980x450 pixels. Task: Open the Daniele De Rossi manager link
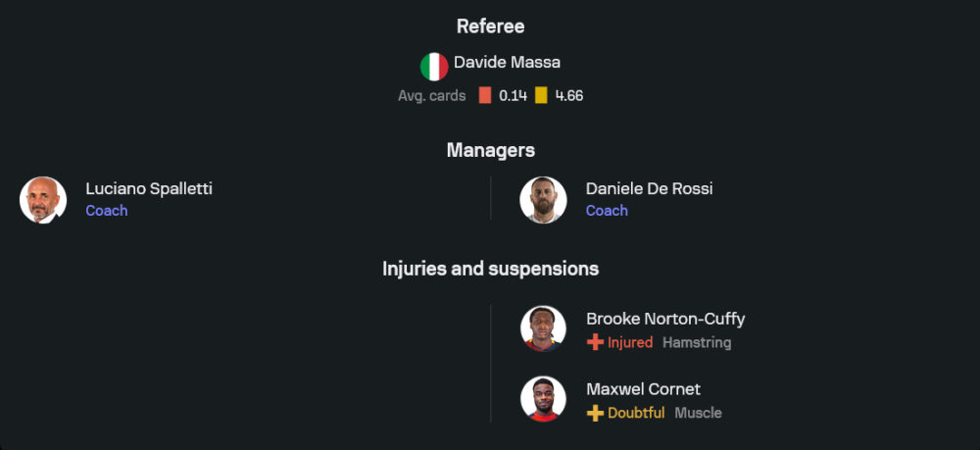tap(649, 188)
